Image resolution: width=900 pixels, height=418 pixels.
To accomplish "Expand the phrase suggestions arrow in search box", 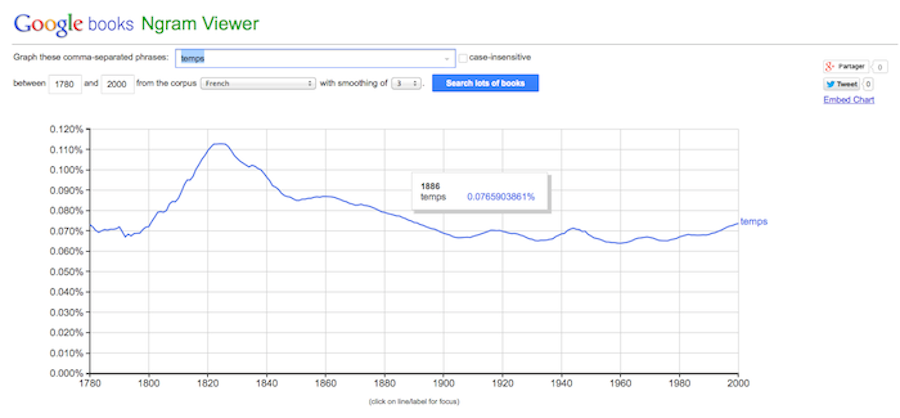I will pyautogui.click(x=447, y=59).
